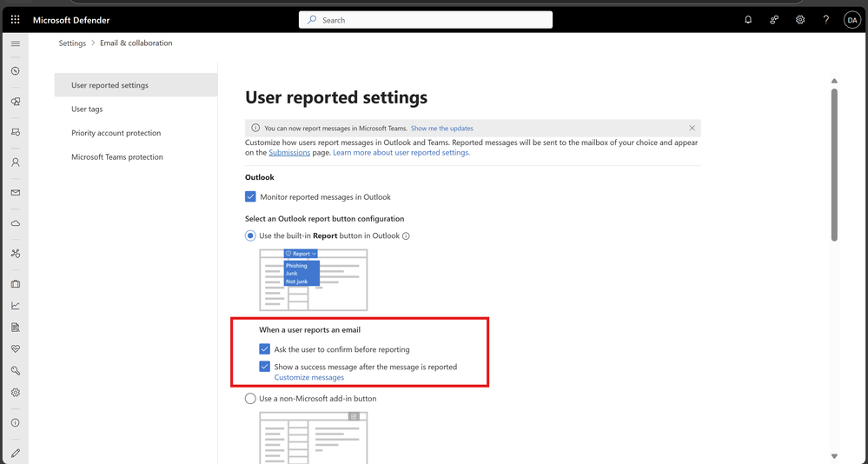Select Use a non-Microsoft add-in button radio
The height and width of the screenshot is (464, 868).
(x=250, y=399)
